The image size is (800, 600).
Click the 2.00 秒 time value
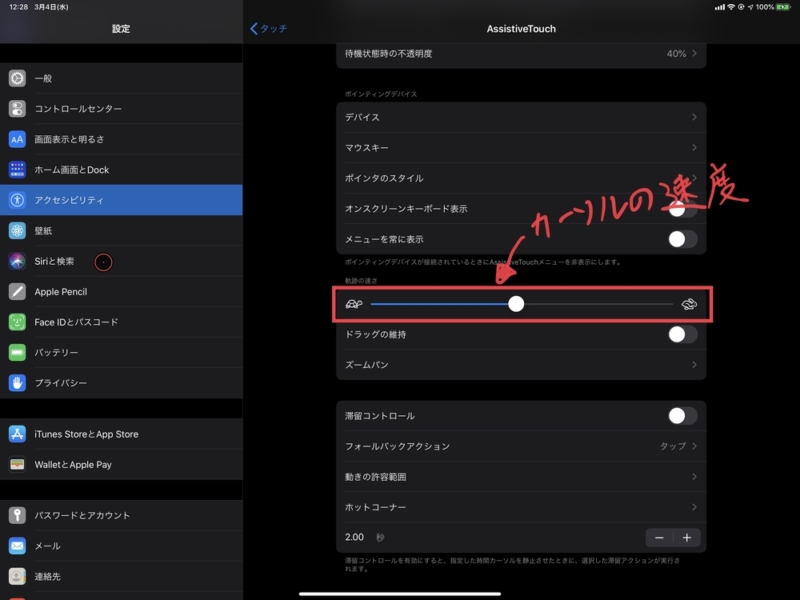[364, 537]
